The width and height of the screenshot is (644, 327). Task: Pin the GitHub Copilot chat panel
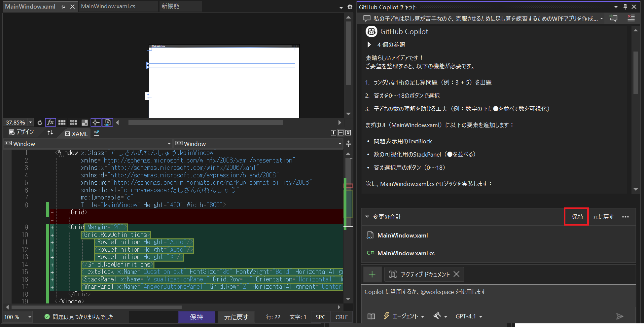[x=625, y=7]
